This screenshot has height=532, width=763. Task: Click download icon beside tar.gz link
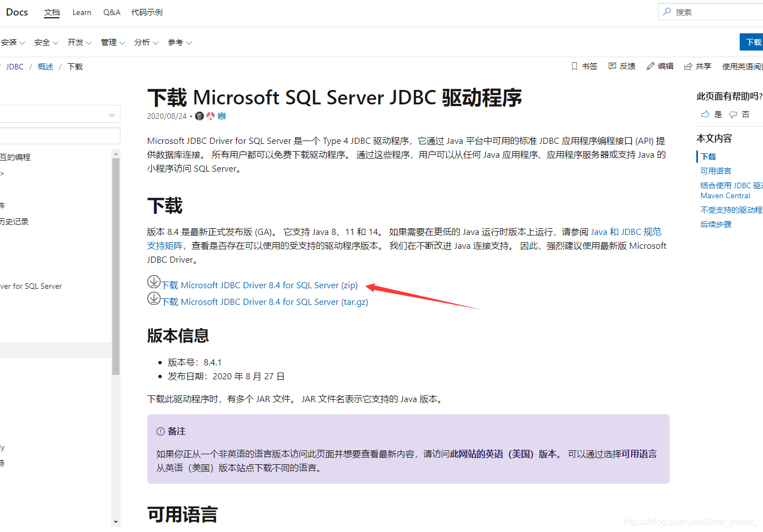154,298
